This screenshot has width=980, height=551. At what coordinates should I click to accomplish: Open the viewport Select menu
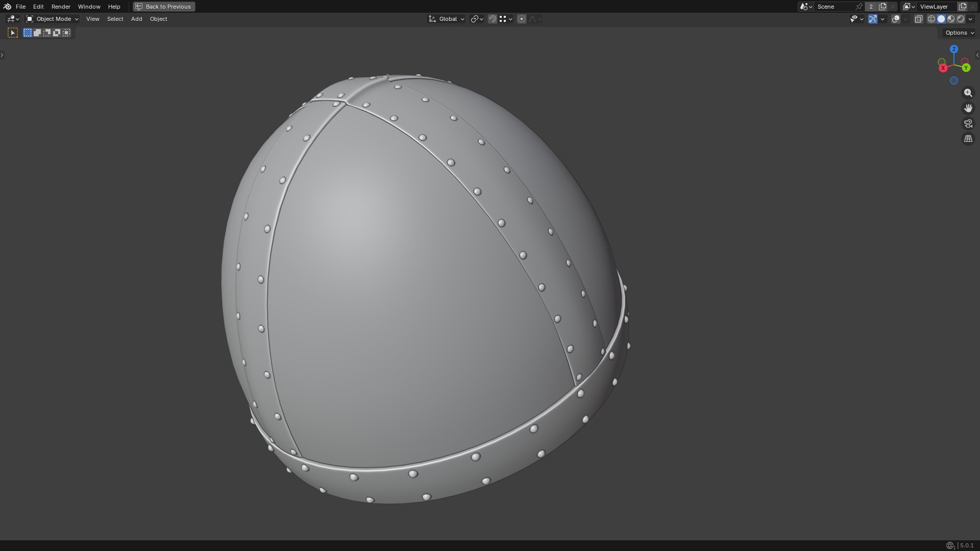pos(115,19)
